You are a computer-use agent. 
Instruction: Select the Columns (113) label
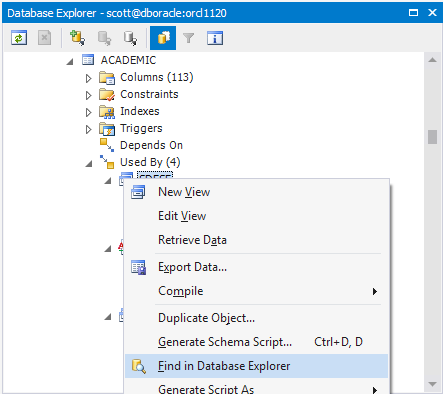pos(157,77)
